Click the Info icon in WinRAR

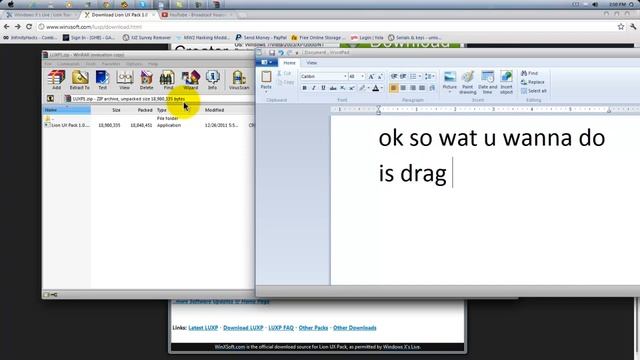(212, 80)
